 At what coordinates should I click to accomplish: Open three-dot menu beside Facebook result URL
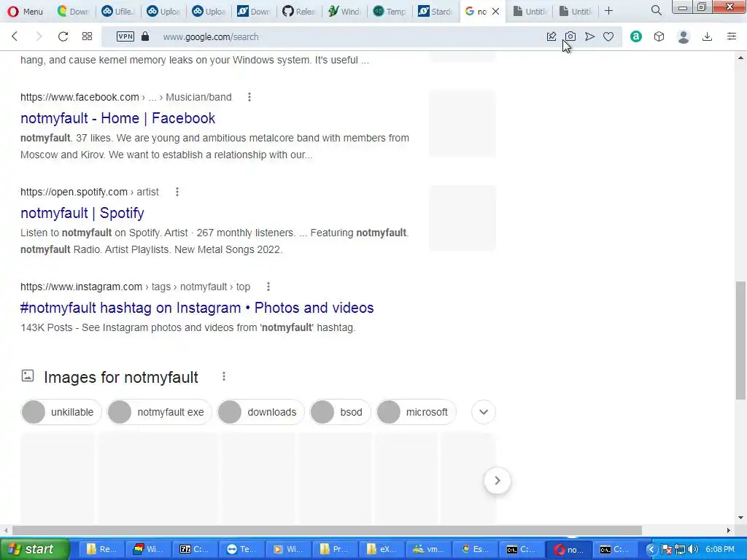click(249, 97)
